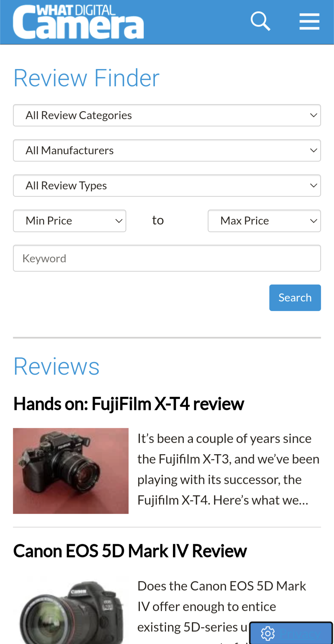Open the Fujifilm X-T4 excerpt text
Image resolution: width=334 pixels, height=644 pixels.
[228, 469]
